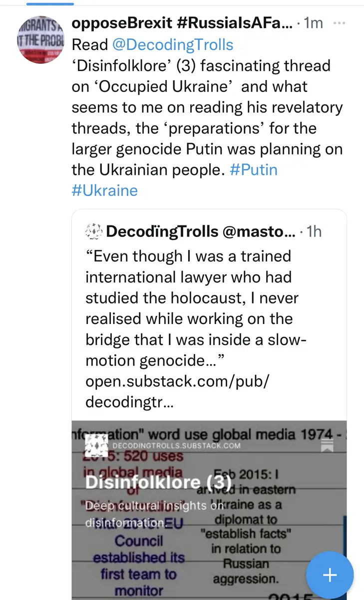
Task: Open the #Putin hashtag
Action: 254,169
